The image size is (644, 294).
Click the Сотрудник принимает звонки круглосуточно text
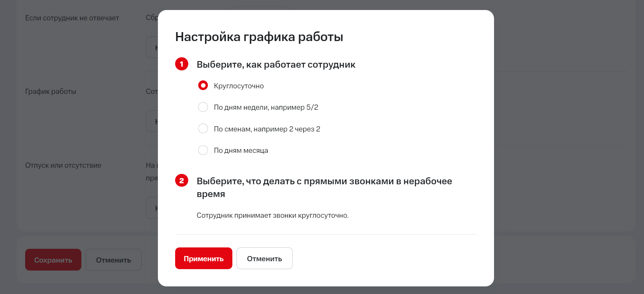point(272,215)
